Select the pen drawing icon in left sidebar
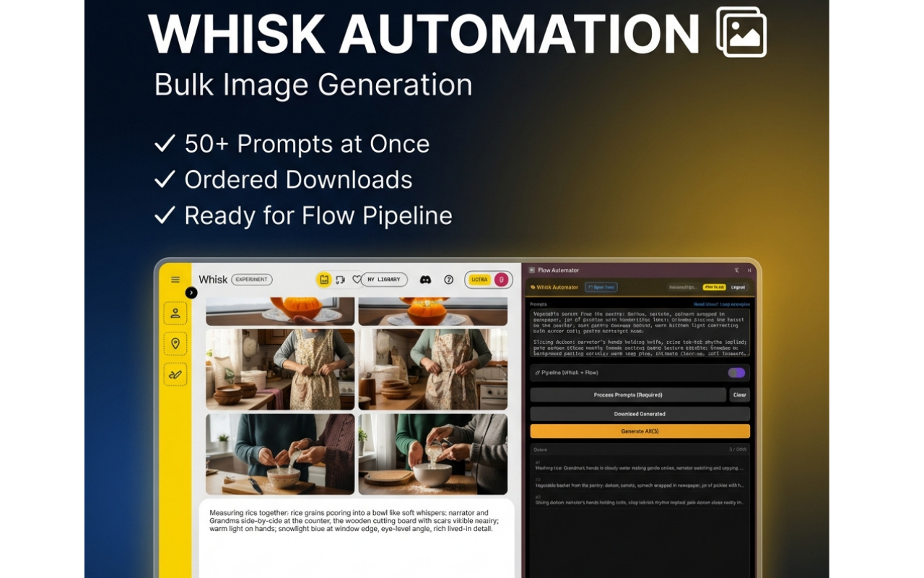The width and height of the screenshot is (924, 578). tap(174, 374)
